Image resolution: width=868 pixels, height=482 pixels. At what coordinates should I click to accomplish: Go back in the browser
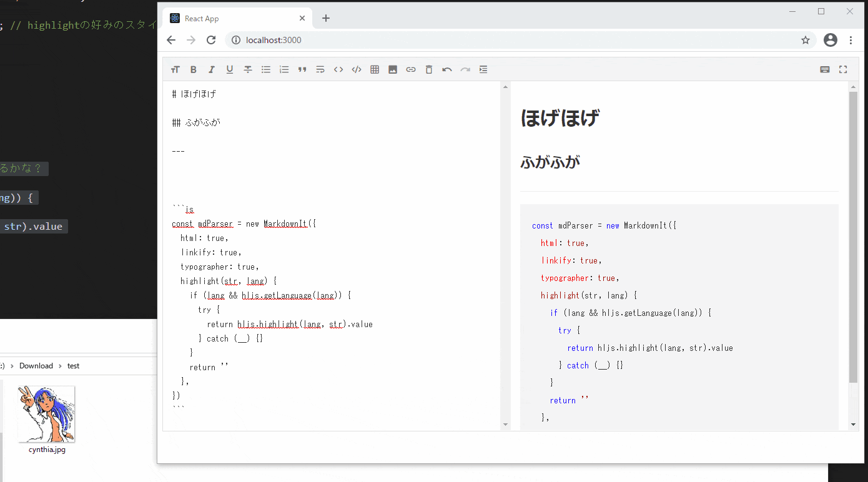171,40
